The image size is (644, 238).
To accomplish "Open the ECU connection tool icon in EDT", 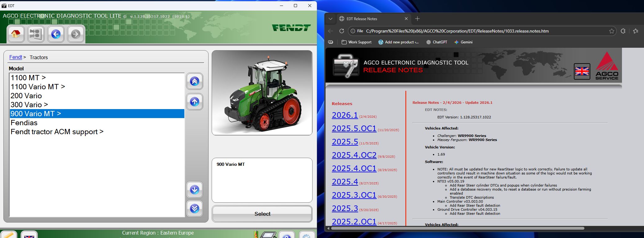I will [36, 34].
